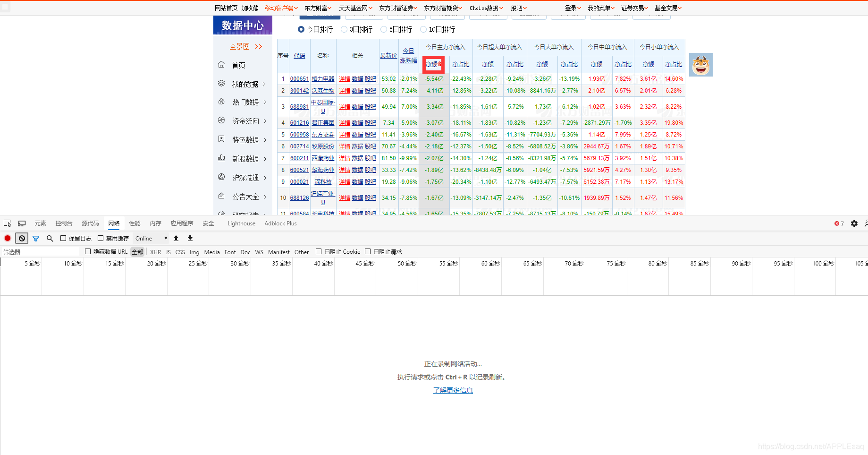The image size is (868, 455).
Task: Click the 热门数据 flame icon
Action: tap(221, 102)
